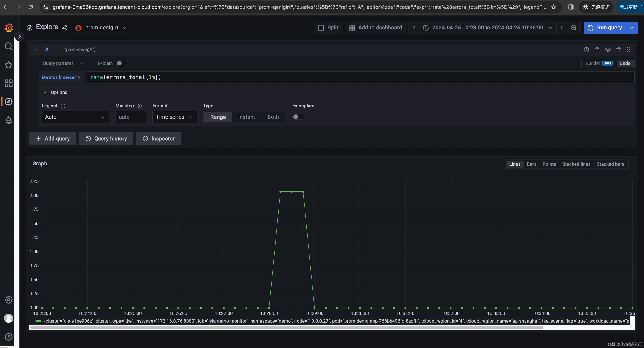Switch graph style to Bars
Screen dimensions: 644x348
[531, 164]
